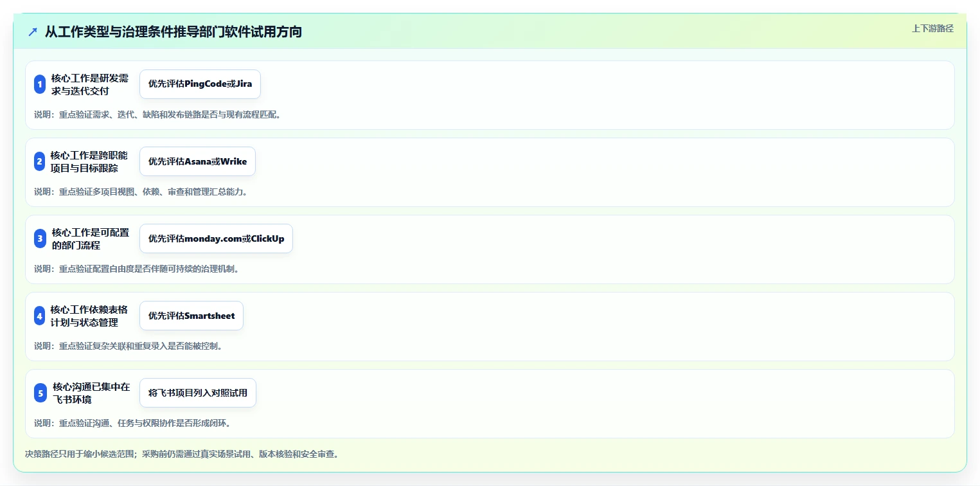This screenshot has width=980, height=486.
Task: Click the 上下游路径 label at top right
Action: click(932, 28)
